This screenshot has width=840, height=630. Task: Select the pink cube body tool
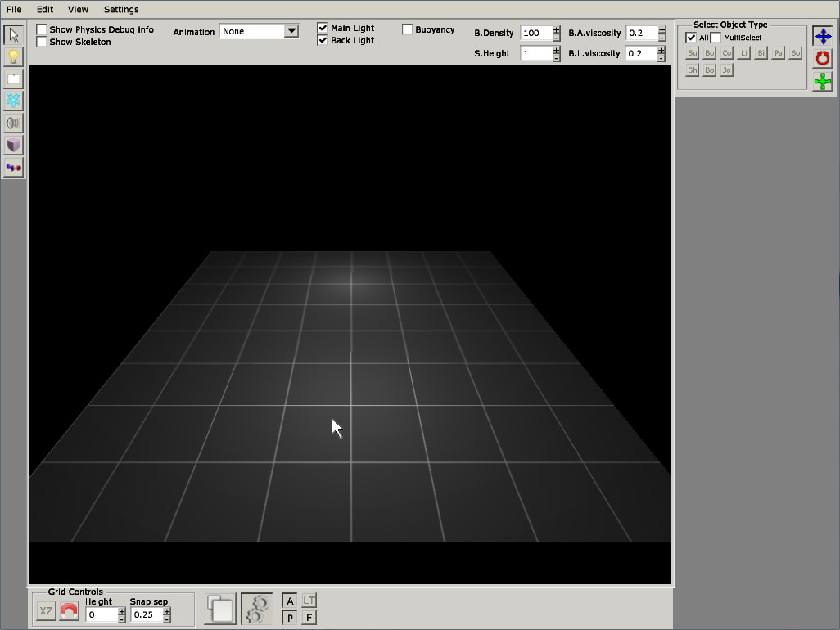coord(13,146)
